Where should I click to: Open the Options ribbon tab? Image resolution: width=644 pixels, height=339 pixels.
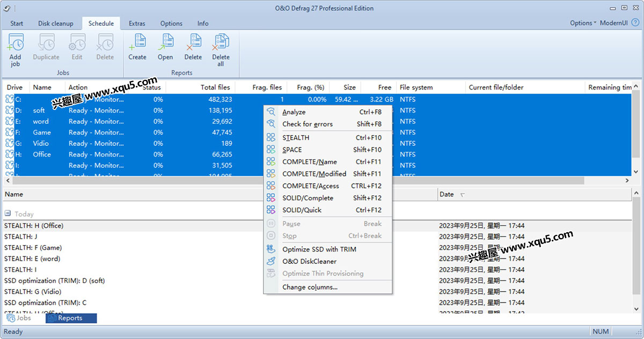click(171, 24)
